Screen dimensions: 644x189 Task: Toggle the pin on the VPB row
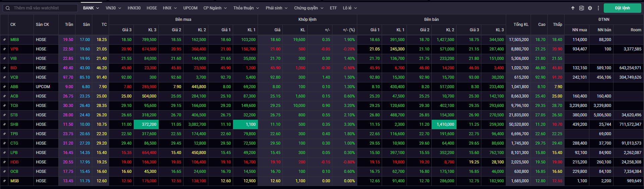coord(4,49)
